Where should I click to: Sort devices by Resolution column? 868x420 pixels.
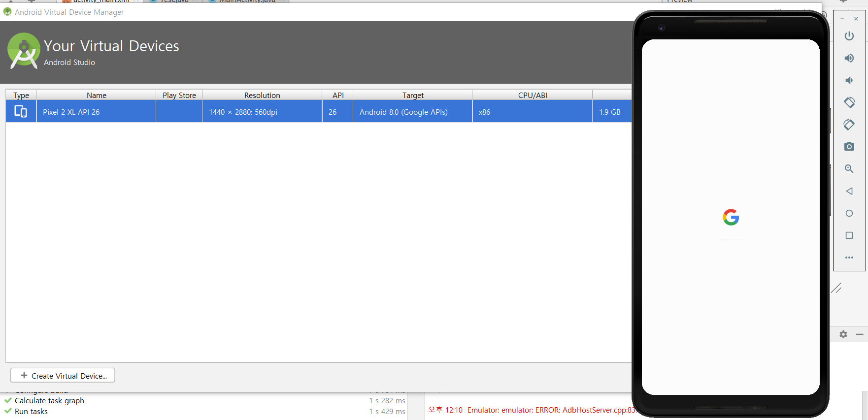pos(262,95)
